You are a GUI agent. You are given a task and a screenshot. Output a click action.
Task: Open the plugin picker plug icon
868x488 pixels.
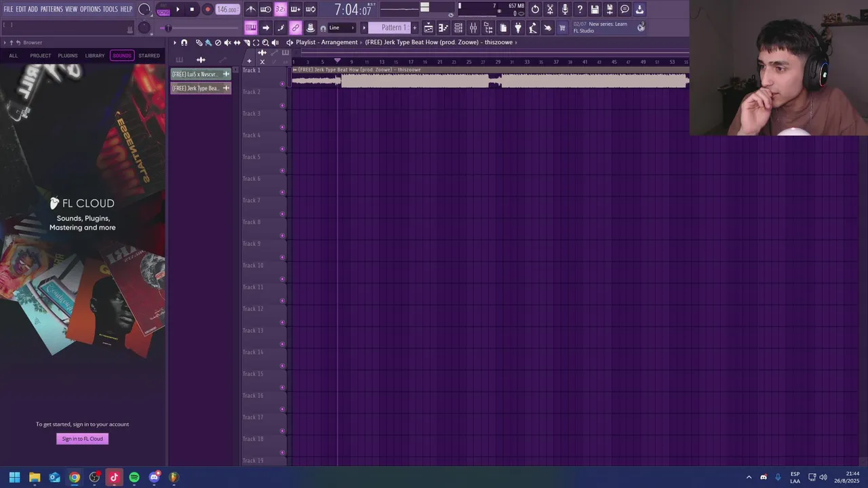coord(518,28)
